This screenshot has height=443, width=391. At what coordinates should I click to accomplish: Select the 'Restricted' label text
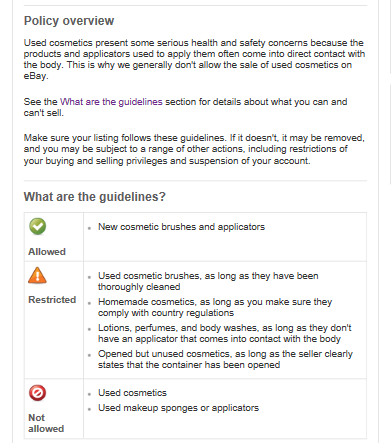coord(52,300)
